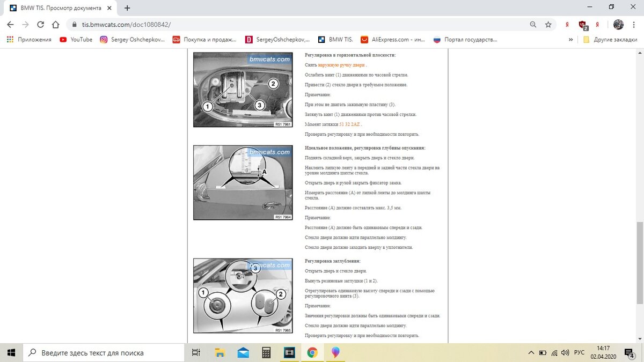Click heading Регулировка в горизонтальной плоскости
Image resolution: width=644 pixels, height=362 pixels.
click(350, 55)
